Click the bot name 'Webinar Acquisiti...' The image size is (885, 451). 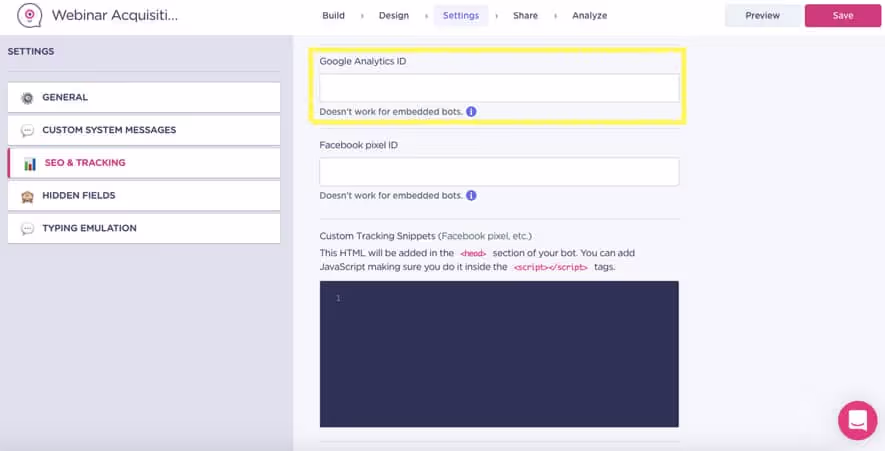[115, 15]
